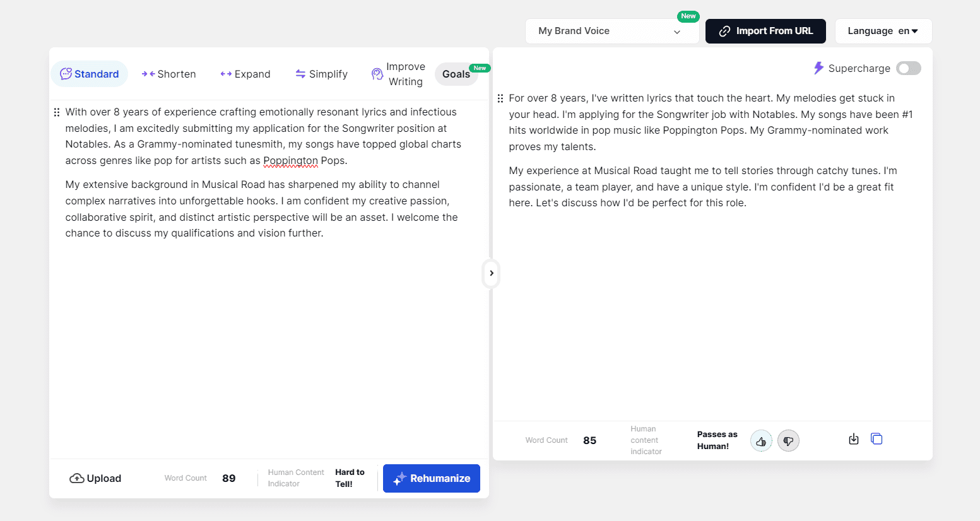Select the Standard mode tab
The image size is (980, 521).
coord(89,74)
